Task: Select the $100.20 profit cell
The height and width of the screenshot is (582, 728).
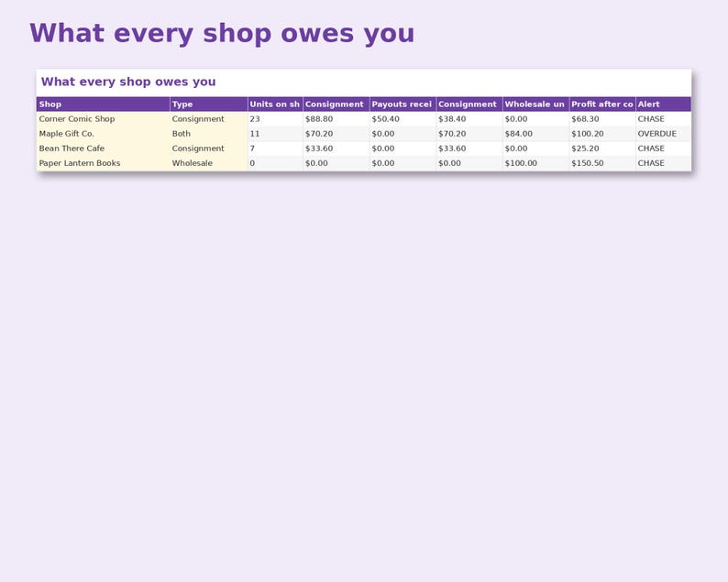Action: pyautogui.click(x=602, y=134)
